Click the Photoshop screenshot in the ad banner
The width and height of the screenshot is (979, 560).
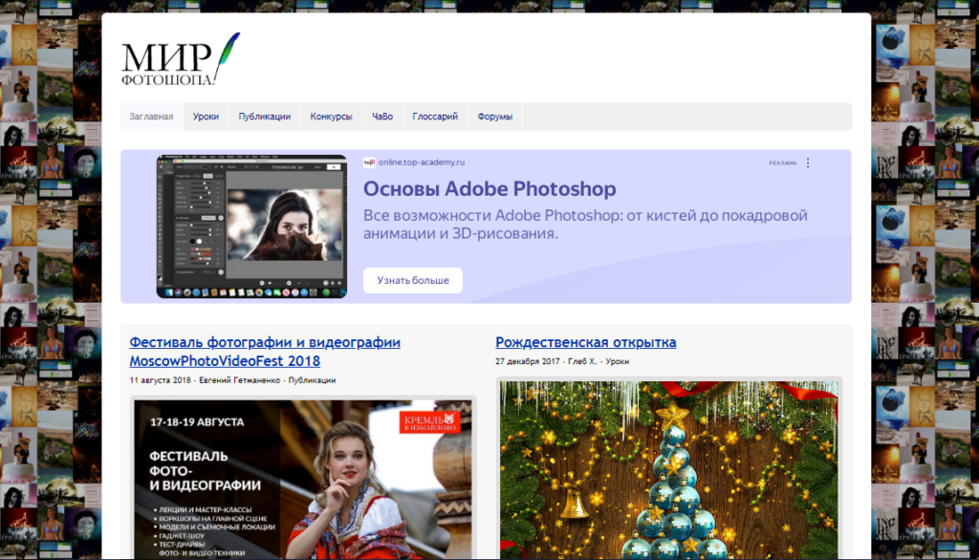pos(251,226)
